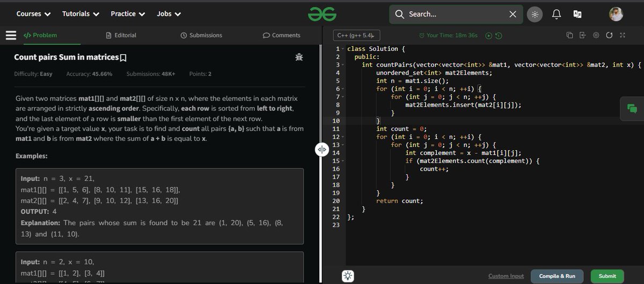Copy code with the copy icon

tap(569, 35)
